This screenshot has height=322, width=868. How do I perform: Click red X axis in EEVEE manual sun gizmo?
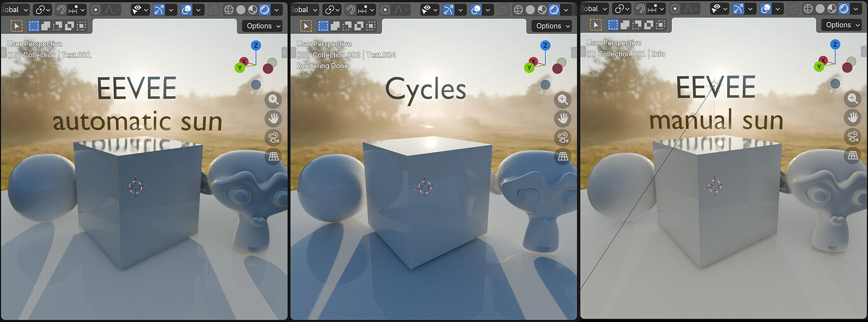pyautogui.click(x=823, y=61)
